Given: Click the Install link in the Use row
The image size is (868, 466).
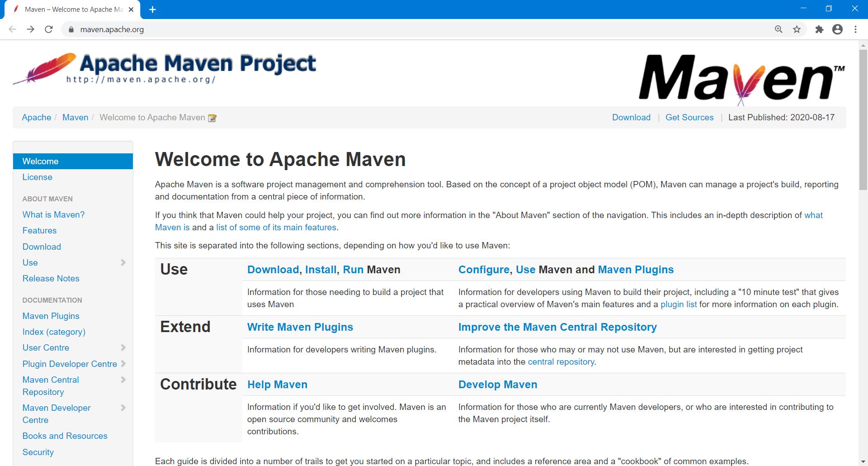Looking at the screenshot, I should click(x=321, y=270).
